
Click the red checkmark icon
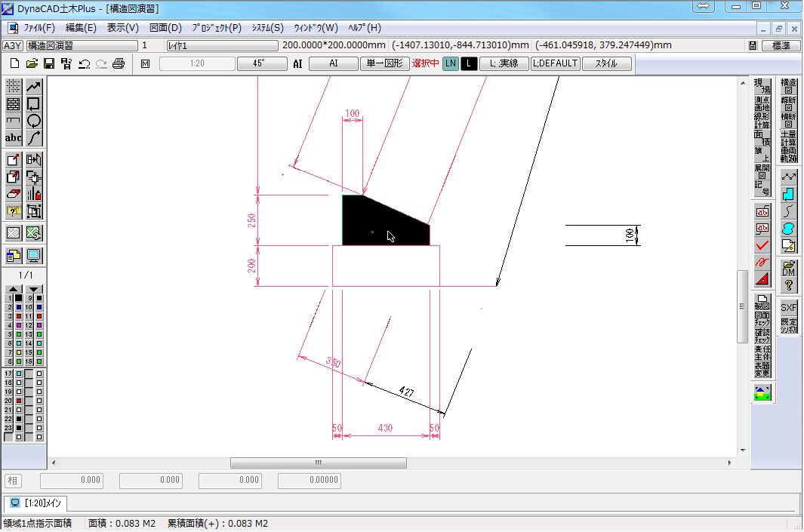(762, 245)
